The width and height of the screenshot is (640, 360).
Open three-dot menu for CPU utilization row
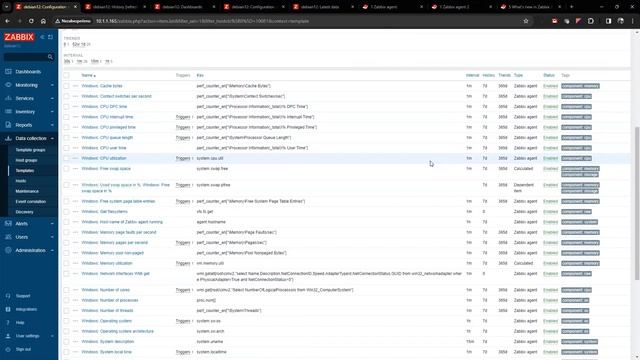pyautogui.click(x=75, y=158)
